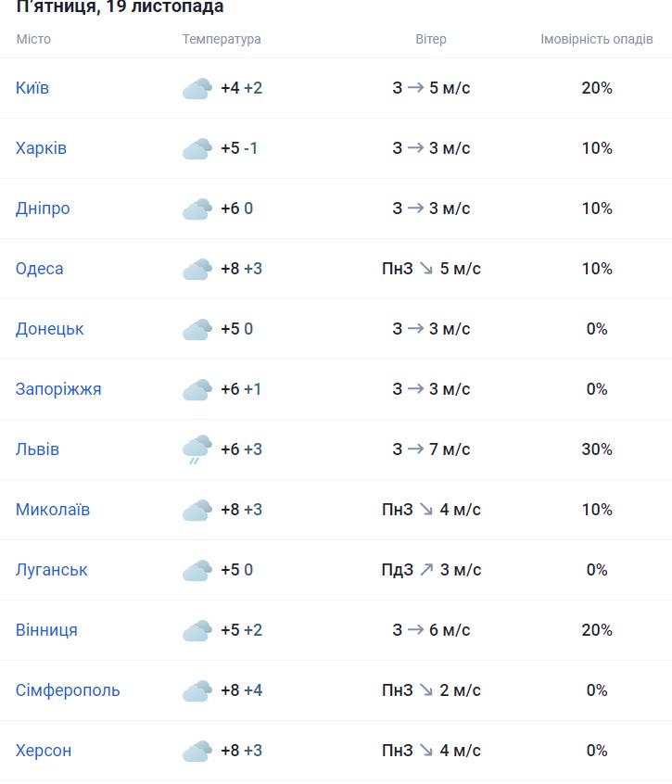Click the wind arrow in Миколаїв row
672x784 pixels.
(x=426, y=510)
